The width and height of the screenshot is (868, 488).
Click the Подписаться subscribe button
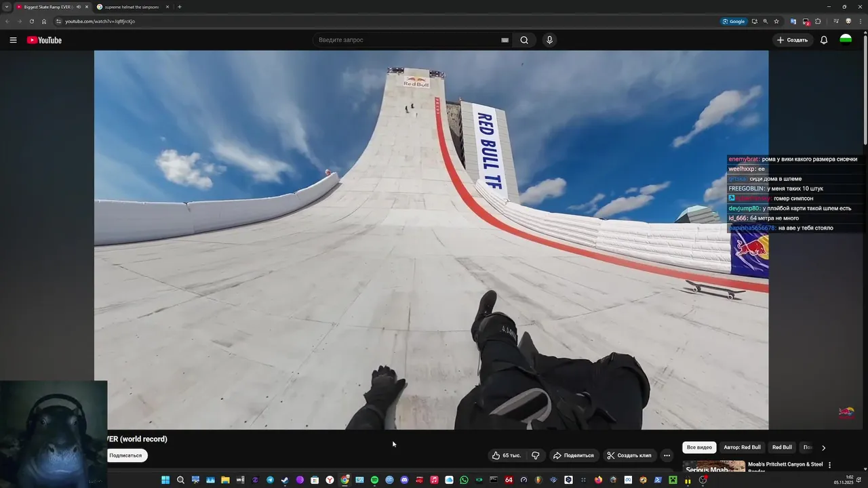click(125, 455)
